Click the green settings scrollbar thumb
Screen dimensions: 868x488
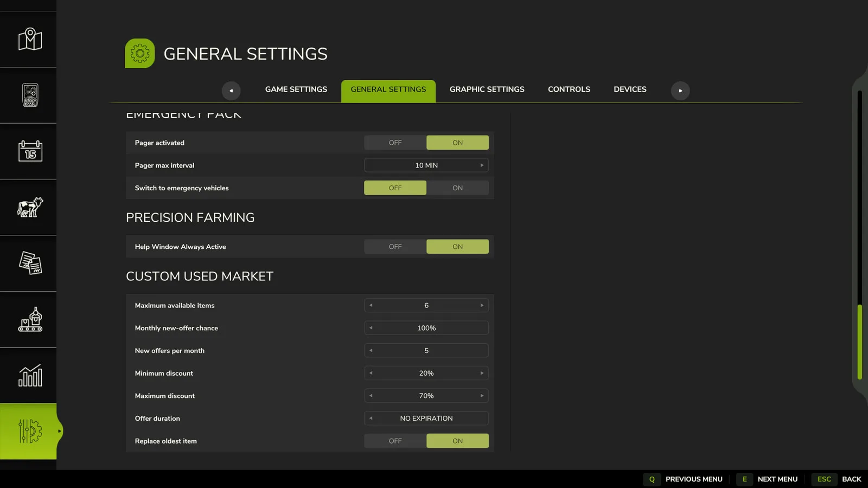coord(860,342)
